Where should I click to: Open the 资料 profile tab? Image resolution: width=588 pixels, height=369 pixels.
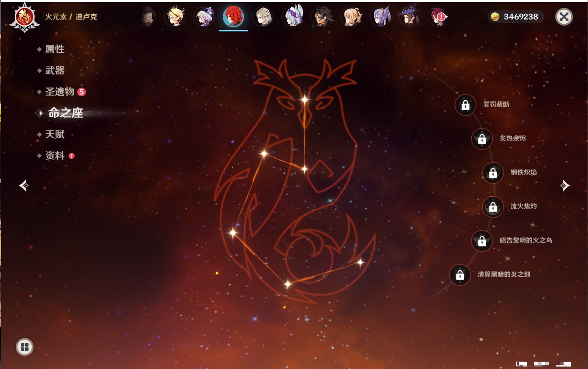click(55, 155)
